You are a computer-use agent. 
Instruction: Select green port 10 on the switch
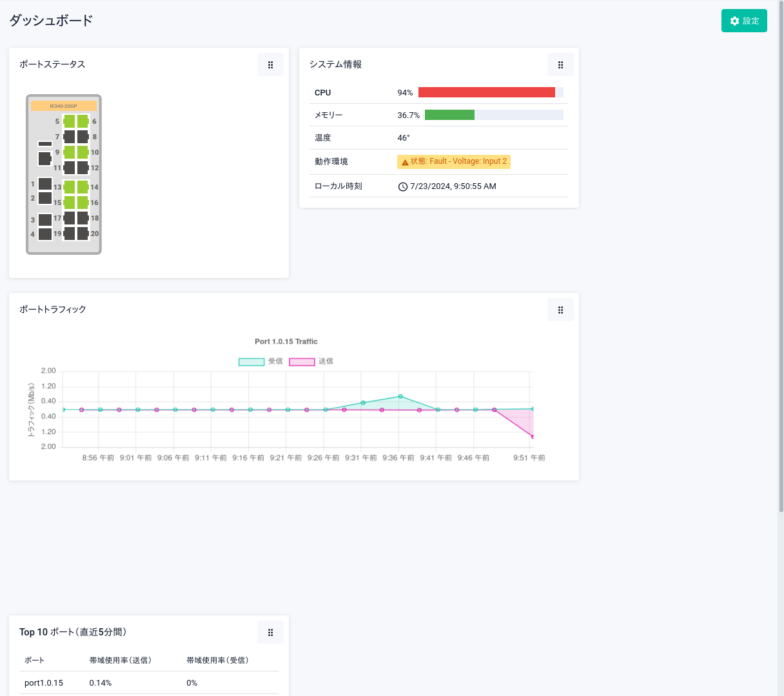pyautogui.click(x=83, y=152)
